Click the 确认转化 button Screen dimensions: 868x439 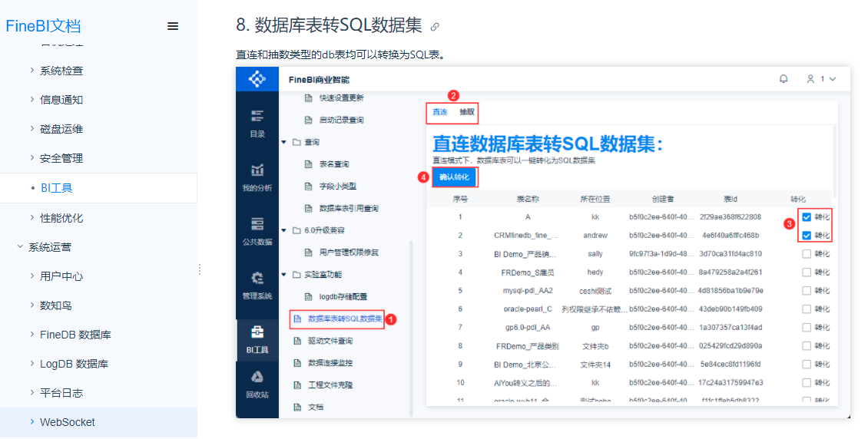[x=454, y=177]
